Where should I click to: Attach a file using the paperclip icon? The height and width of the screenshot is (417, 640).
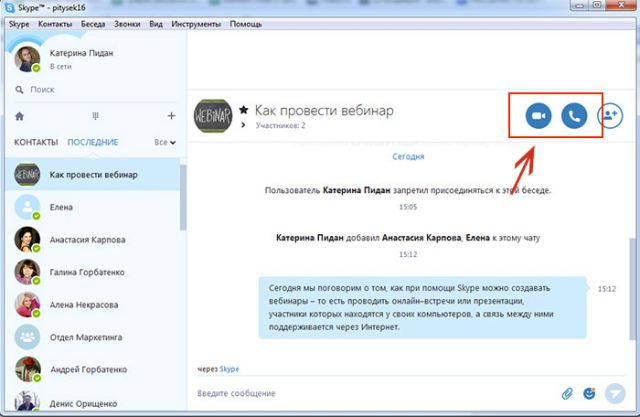567,393
